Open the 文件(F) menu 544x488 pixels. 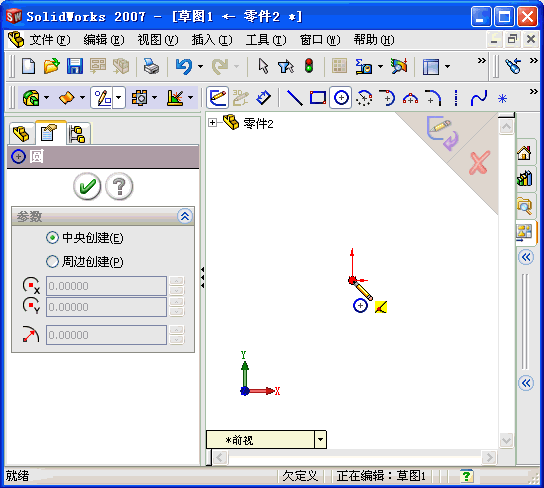49,40
